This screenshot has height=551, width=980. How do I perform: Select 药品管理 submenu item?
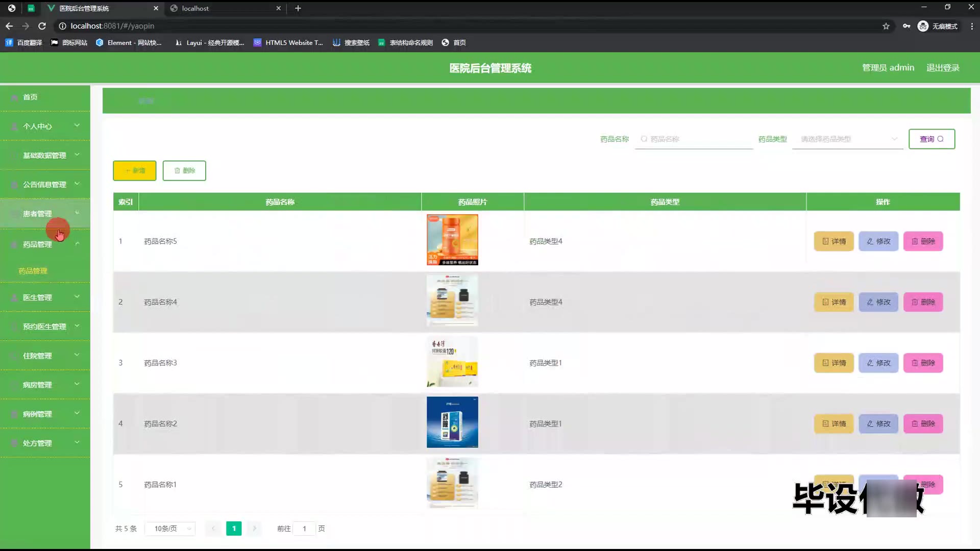tap(33, 271)
